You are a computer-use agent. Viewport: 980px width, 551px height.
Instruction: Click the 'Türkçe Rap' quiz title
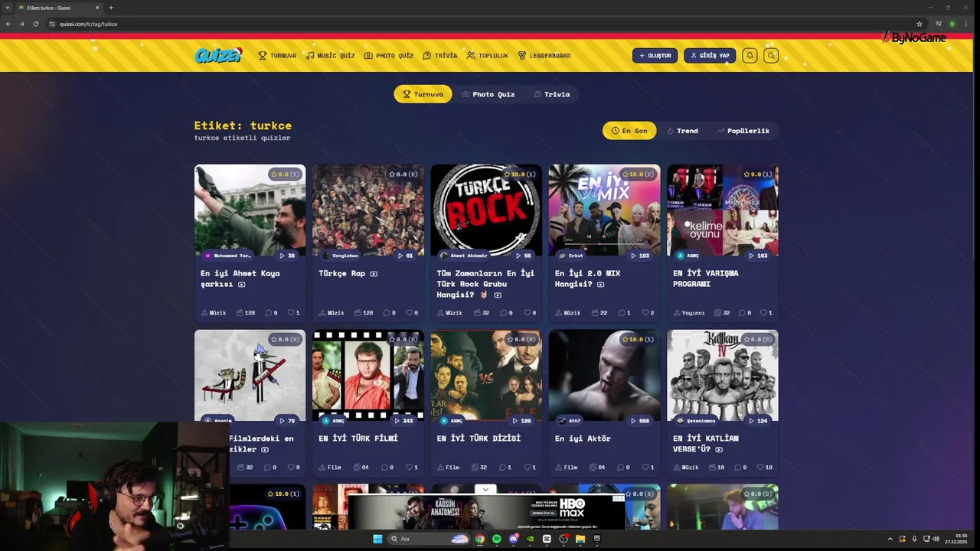click(x=342, y=273)
